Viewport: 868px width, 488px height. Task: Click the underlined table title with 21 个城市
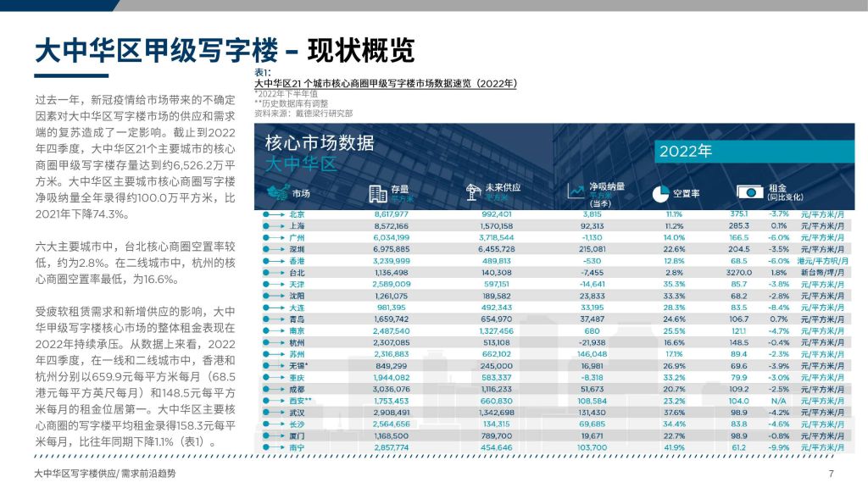pos(386,83)
